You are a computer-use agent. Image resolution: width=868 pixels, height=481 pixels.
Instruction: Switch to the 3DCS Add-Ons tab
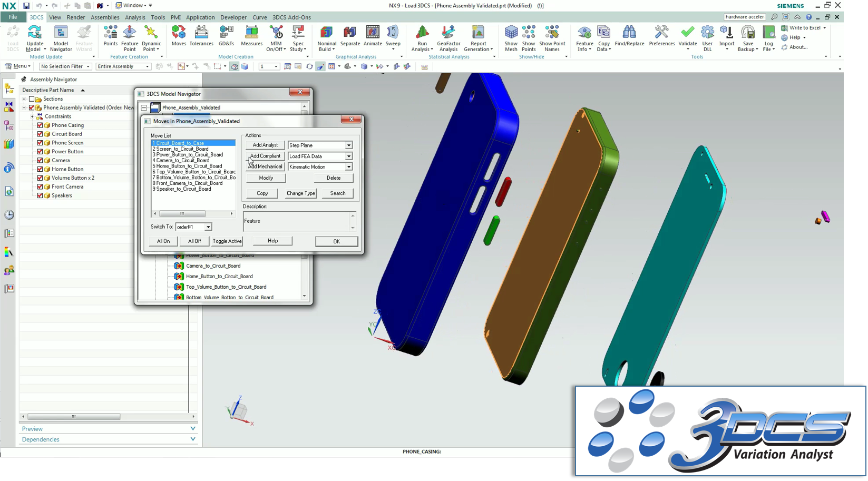[291, 17]
